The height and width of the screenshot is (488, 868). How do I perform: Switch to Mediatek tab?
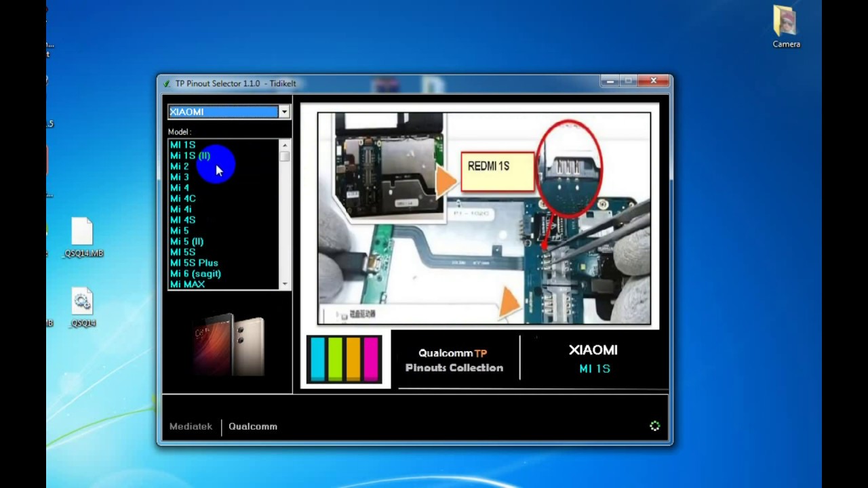[191, 426]
